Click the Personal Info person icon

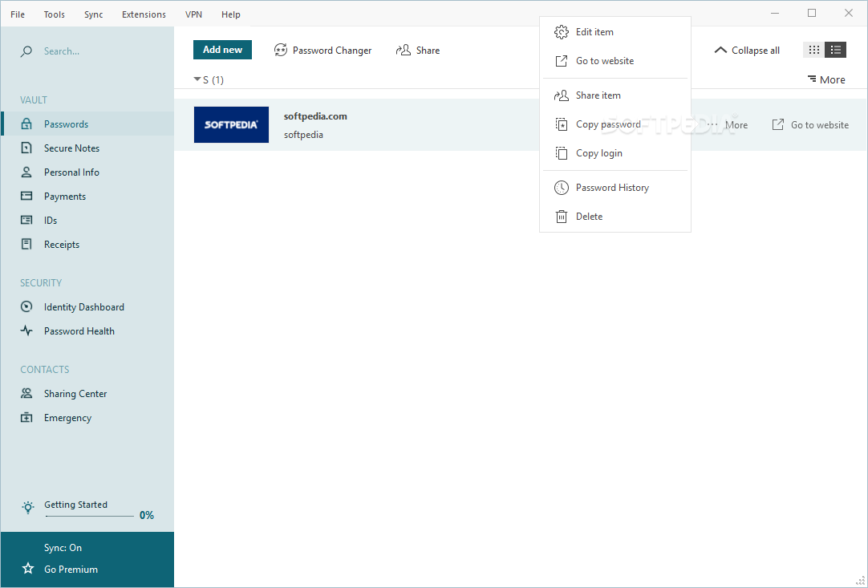coord(26,172)
